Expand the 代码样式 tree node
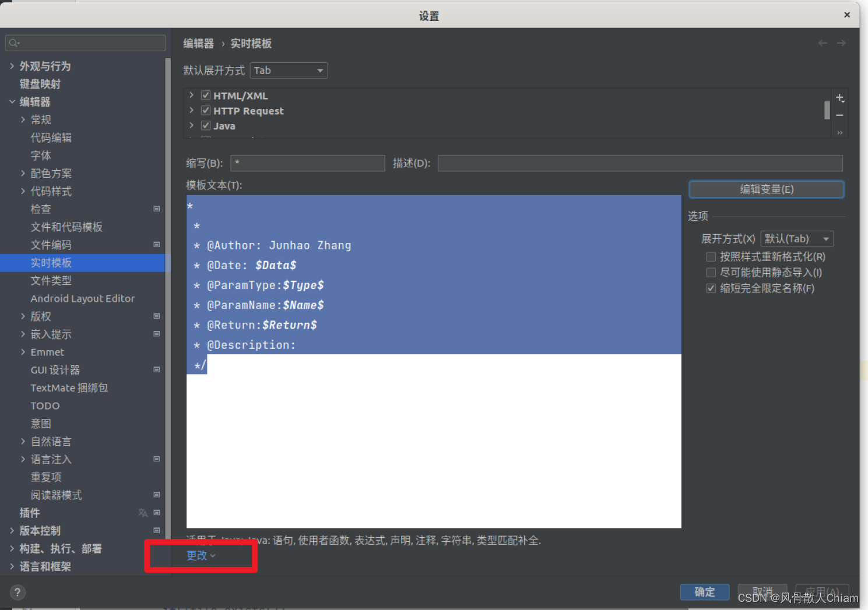 point(23,191)
